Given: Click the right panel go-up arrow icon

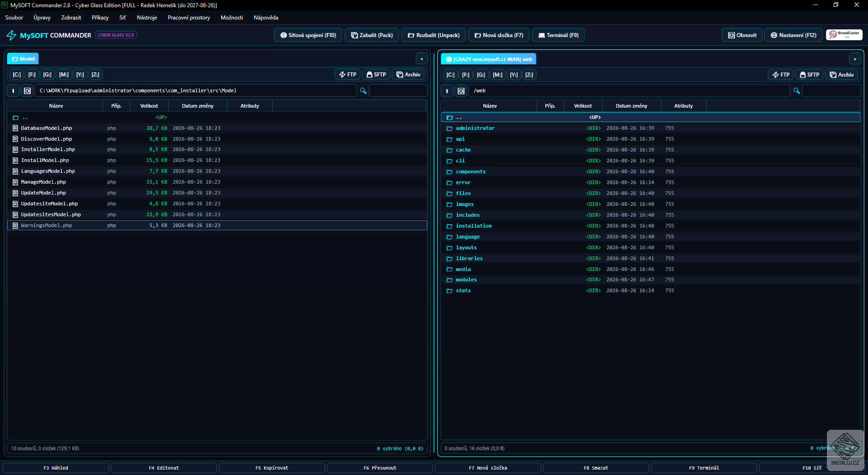Looking at the screenshot, I should [x=447, y=91].
